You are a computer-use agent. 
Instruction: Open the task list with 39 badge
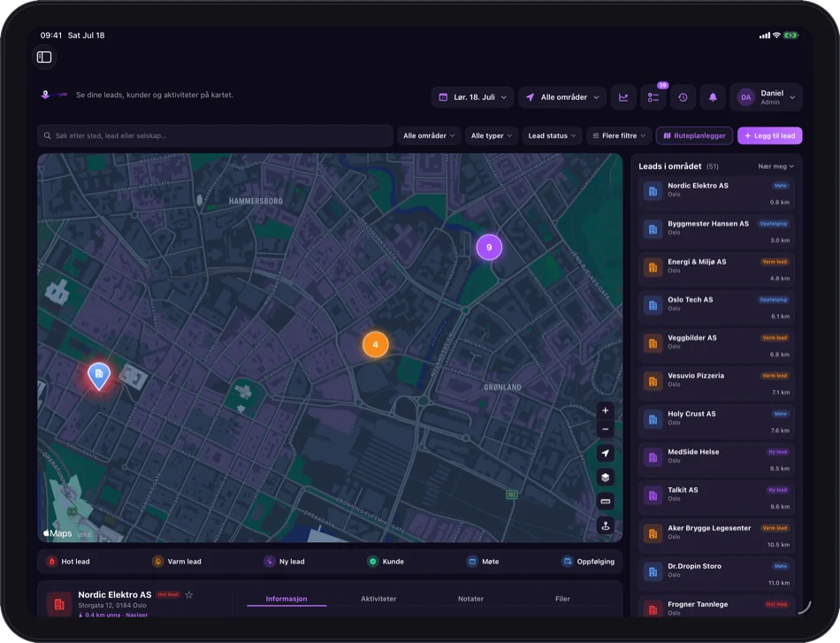coord(653,97)
